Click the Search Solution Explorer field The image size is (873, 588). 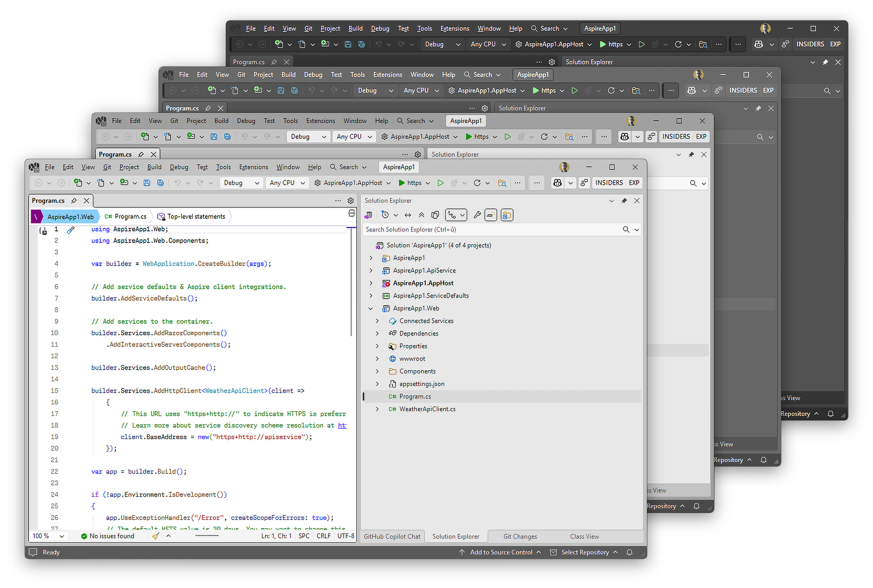point(491,230)
